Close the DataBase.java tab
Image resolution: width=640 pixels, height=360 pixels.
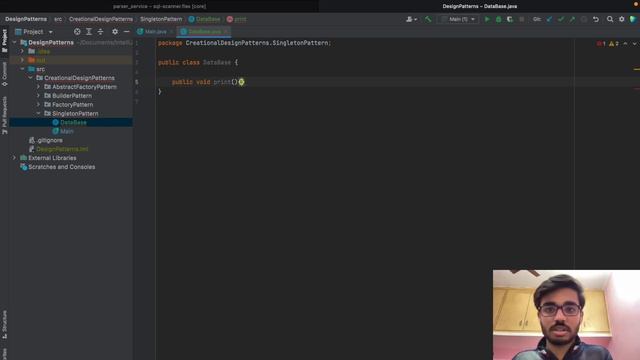[x=226, y=31]
